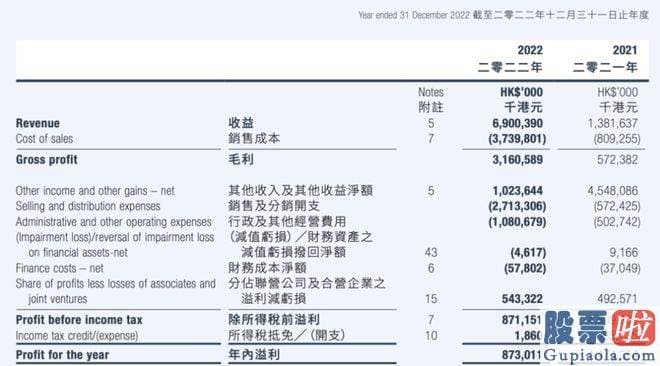Click profit before tax value 871,151

click(521, 320)
